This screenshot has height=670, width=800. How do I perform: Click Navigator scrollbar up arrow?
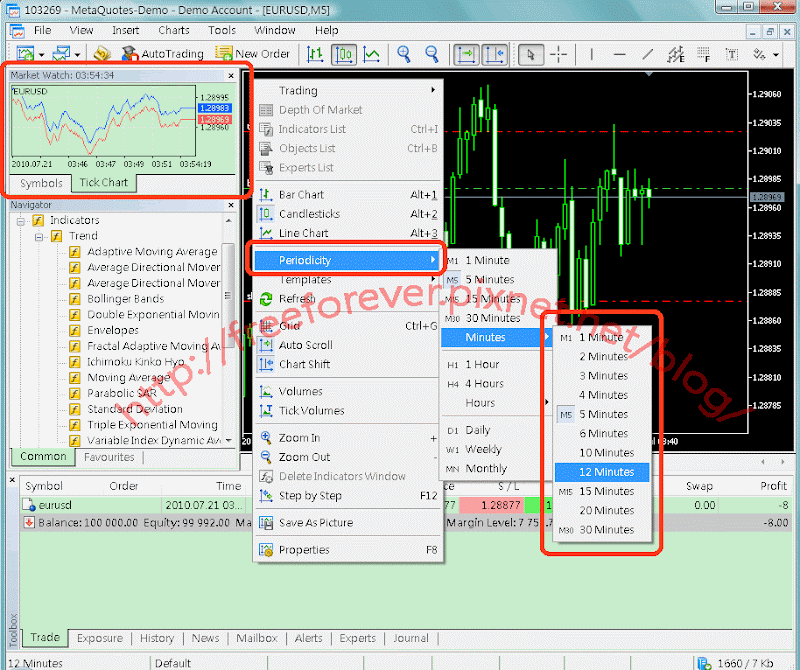[x=229, y=221]
